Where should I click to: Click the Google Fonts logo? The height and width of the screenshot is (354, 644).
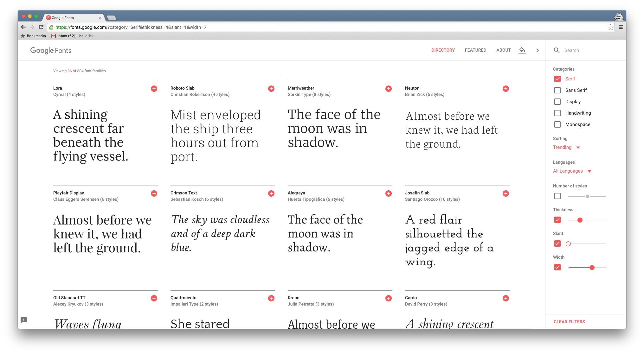tap(51, 50)
